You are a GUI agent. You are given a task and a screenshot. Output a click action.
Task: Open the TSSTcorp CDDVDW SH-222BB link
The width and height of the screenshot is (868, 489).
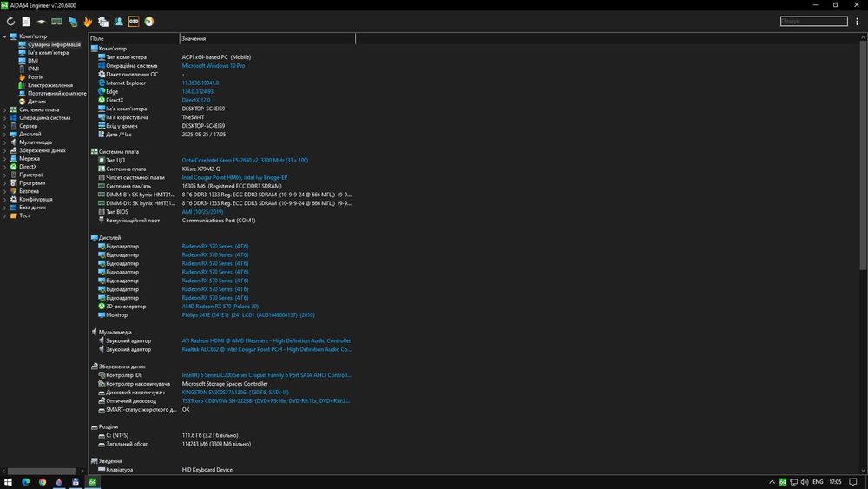tap(266, 401)
